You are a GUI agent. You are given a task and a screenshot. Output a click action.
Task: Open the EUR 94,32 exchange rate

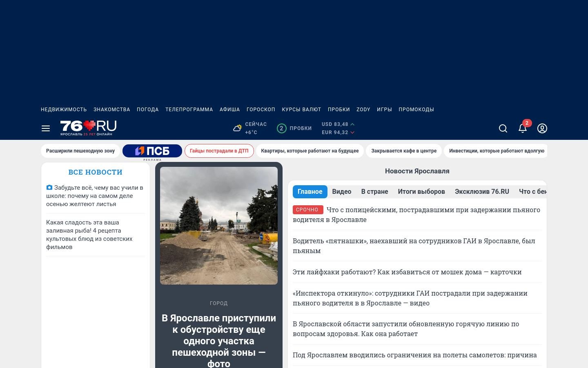pos(338,132)
